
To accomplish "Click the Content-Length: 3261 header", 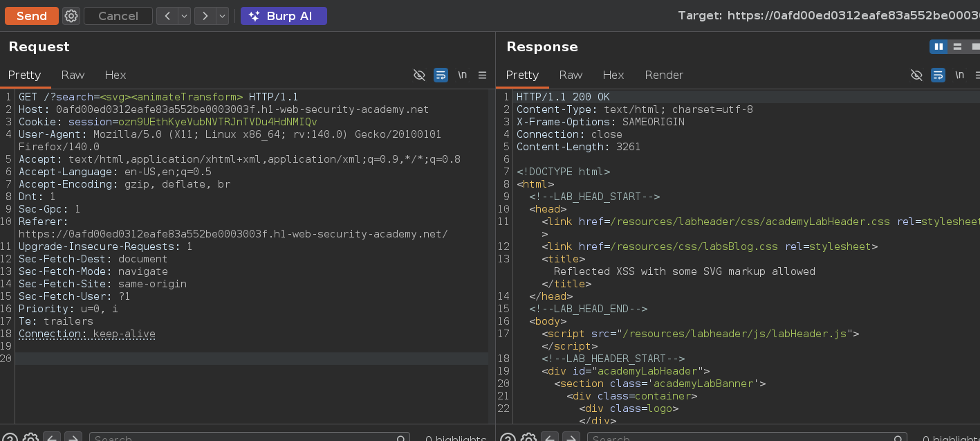I will point(578,147).
